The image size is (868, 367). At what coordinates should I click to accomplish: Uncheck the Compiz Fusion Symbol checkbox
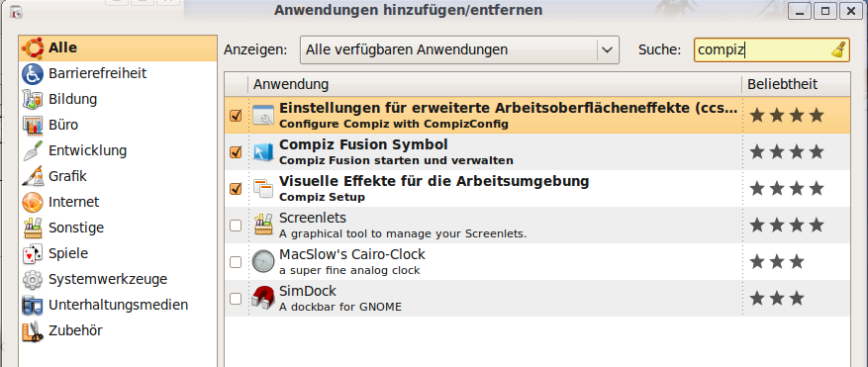pos(236,152)
